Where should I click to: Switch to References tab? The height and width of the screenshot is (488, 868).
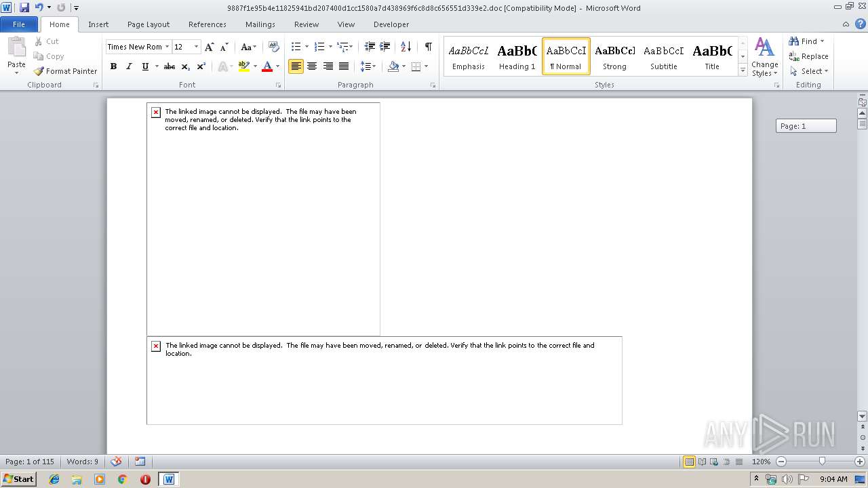[x=208, y=24]
